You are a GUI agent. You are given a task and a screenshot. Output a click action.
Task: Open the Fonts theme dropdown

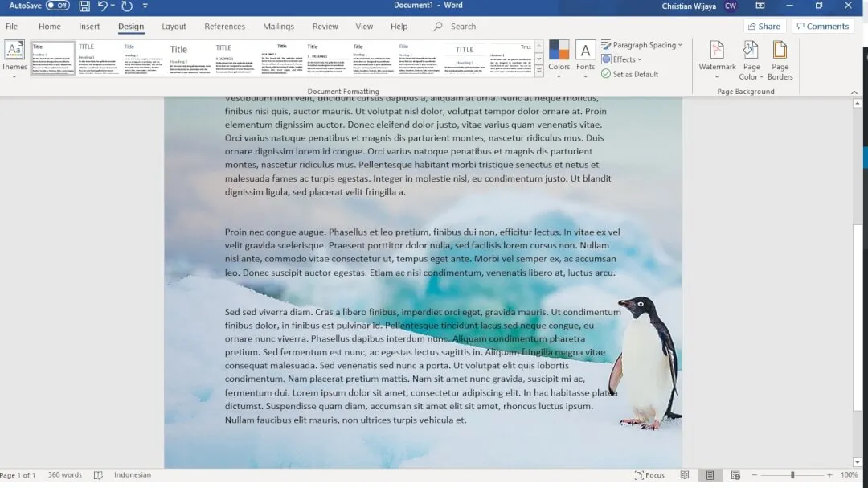585,59
